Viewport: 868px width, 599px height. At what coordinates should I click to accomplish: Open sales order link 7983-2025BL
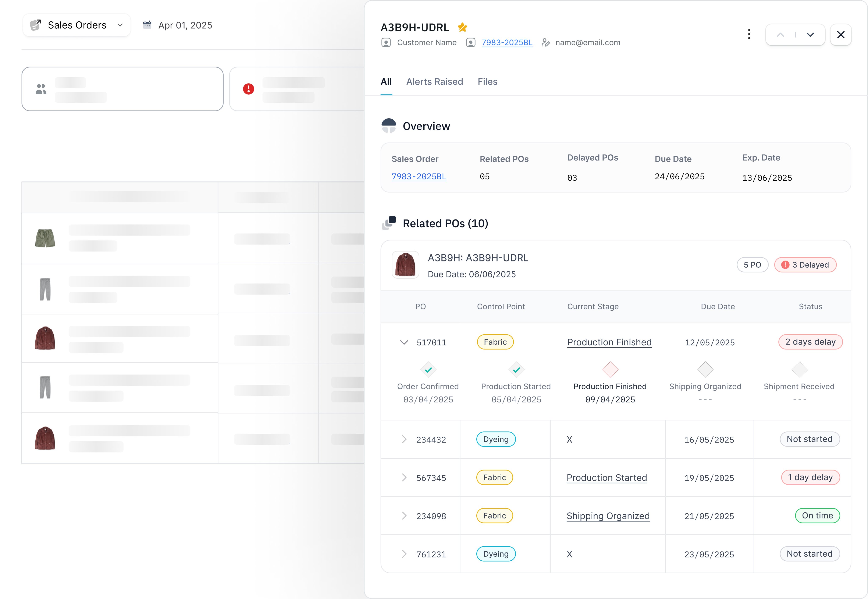click(x=419, y=176)
